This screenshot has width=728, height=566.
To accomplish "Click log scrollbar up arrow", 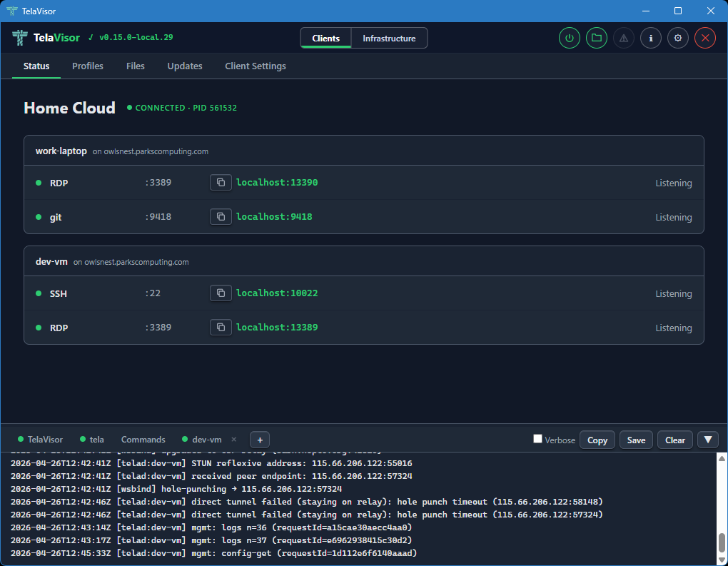I will [722, 458].
